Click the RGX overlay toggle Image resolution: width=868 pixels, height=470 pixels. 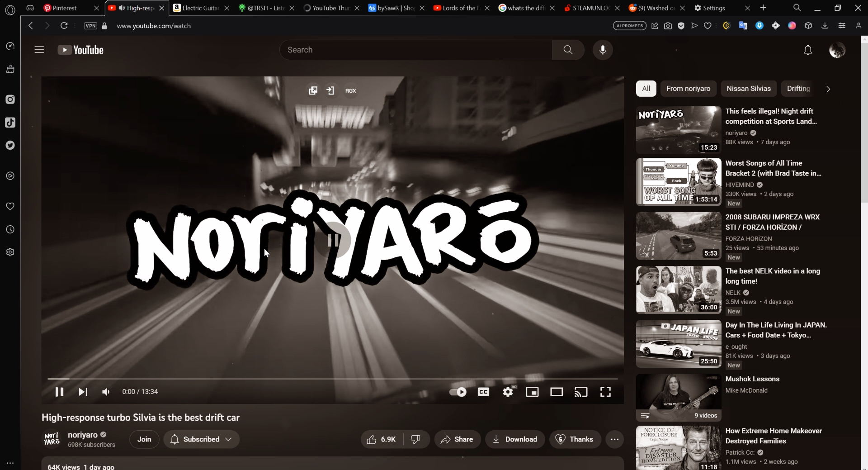coord(351,91)
